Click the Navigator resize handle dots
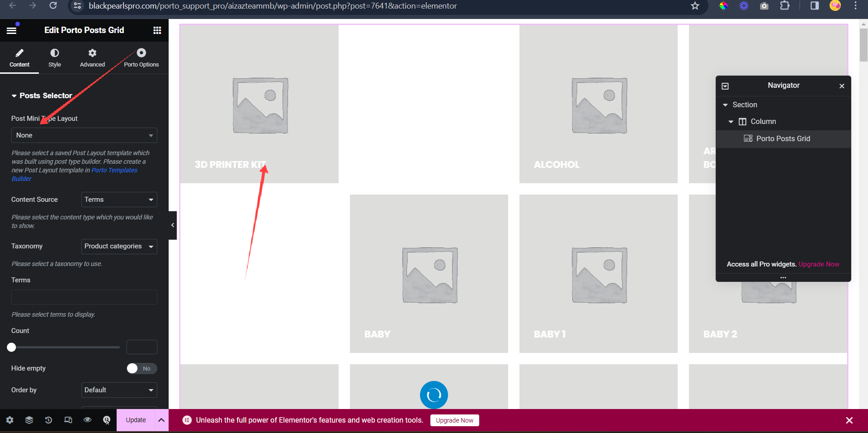This screenshot has height=433, width=868. 783,277
